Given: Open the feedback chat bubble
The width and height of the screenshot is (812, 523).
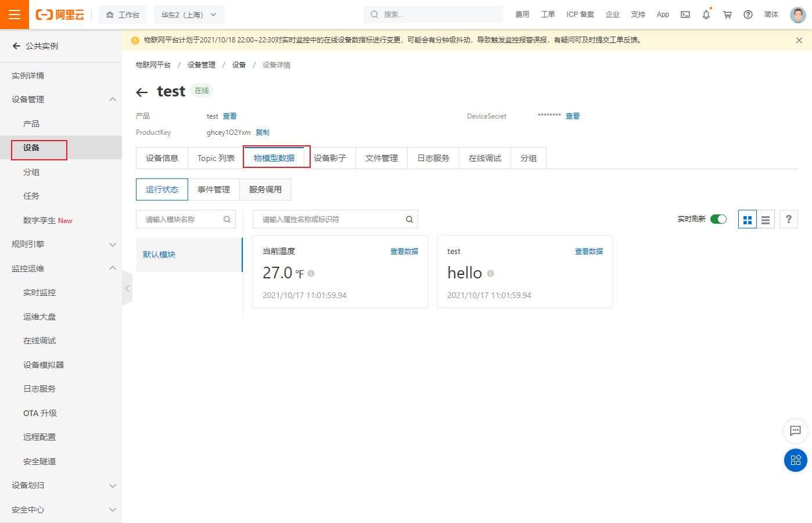Looking at the screenshot, I should [796, 431].
